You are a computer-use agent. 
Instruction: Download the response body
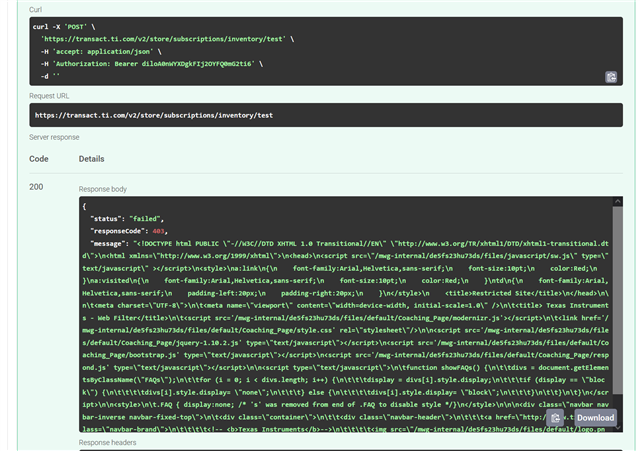(x=595, y=418)
